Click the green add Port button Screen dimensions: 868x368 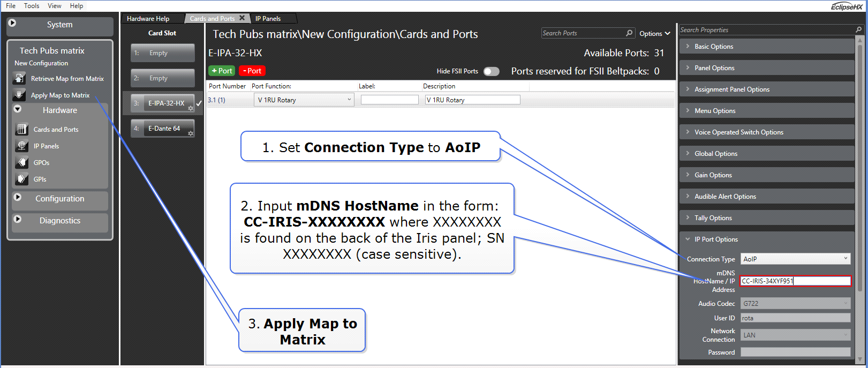(222, 71)
